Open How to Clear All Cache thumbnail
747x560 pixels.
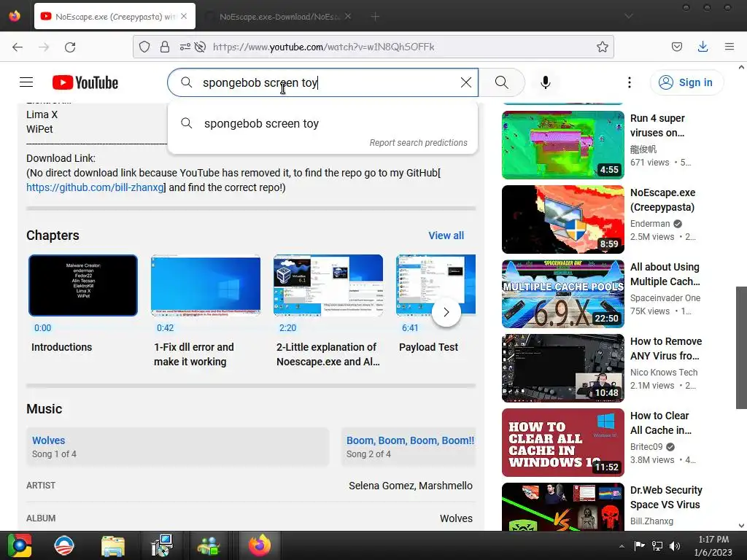[x=562, y=443]
